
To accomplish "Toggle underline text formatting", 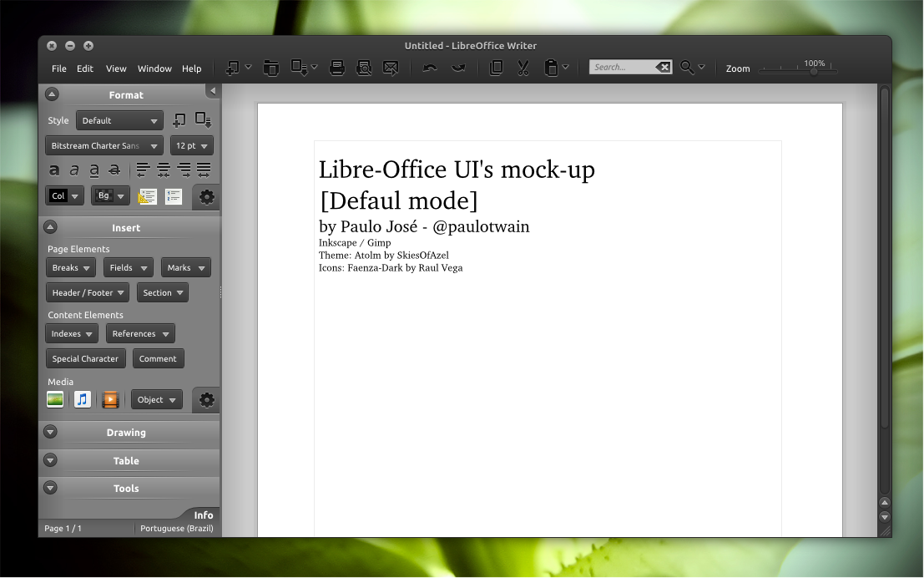I will [x=94, y=170].
